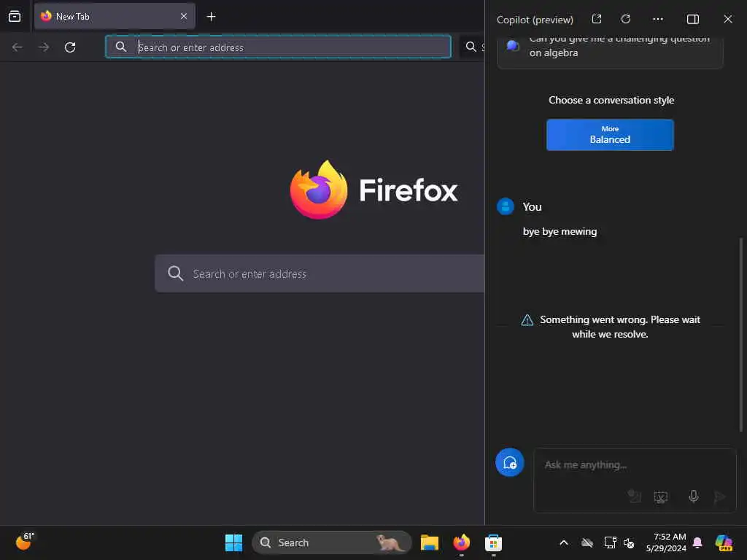Open clock showing 7:52 AM

(667, 542)
